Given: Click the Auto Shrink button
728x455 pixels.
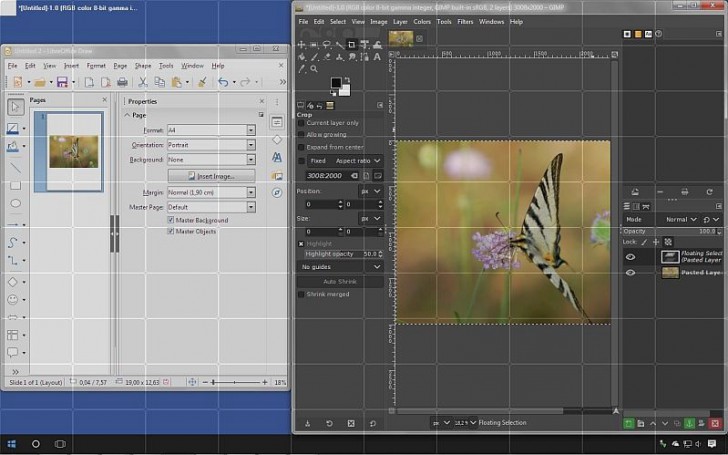Looking at the screenshot, I should (x=340, y=282).
